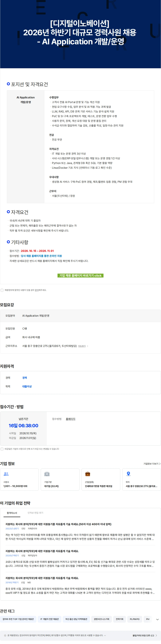Click the location pin icon for 위치
The height and width of the screenshot is (644, 161).
(x=128, y=474)
